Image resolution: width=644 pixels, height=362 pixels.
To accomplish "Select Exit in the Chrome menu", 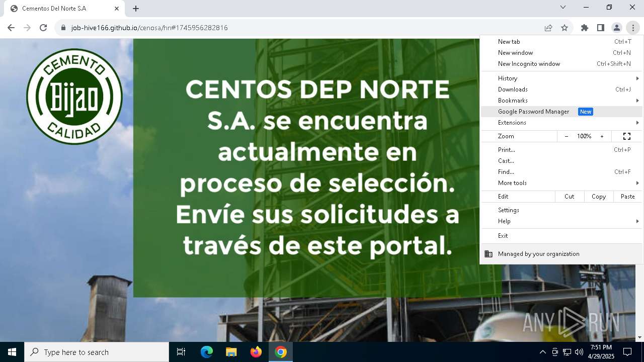I will [x=562, y=236].
